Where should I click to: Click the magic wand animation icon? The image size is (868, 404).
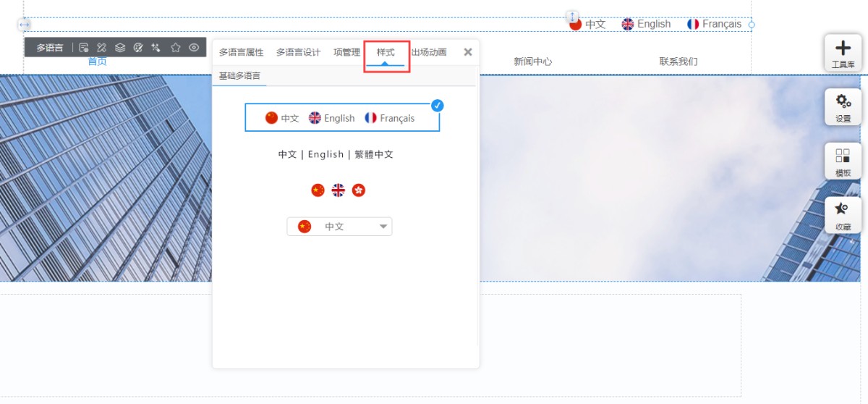156,48
